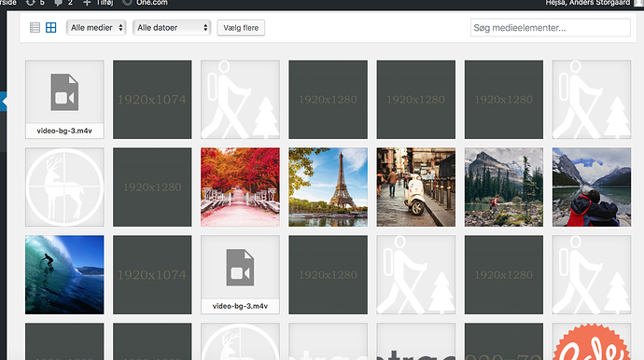Select the couple by mountain lake photo
The image size is (644, 360).
click(x=592, y=187)
